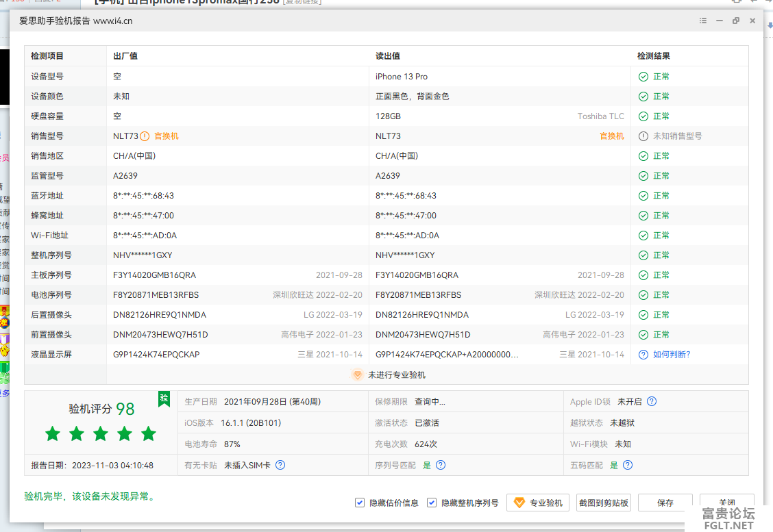Click NHV******1GXY in 读出值 column
This screenshot has width=773, height=532.
click(x=405, y=255)
